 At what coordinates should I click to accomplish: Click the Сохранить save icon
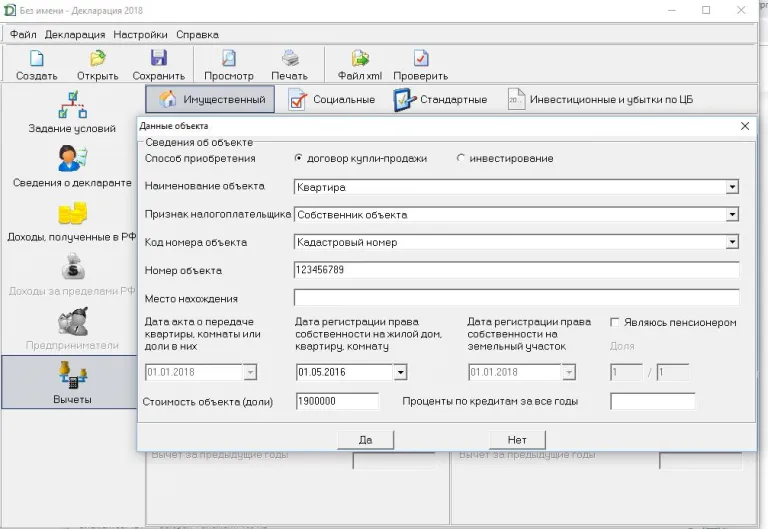(158, 59)
